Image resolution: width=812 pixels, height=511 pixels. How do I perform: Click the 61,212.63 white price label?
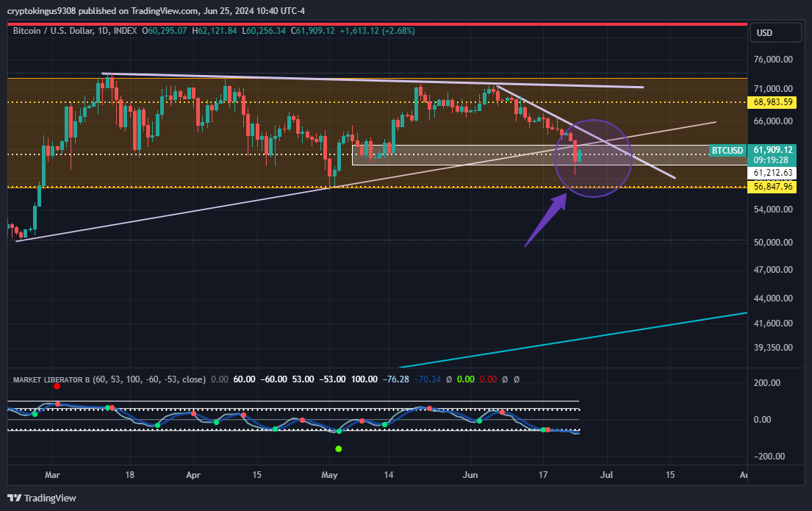pos(772,173)
